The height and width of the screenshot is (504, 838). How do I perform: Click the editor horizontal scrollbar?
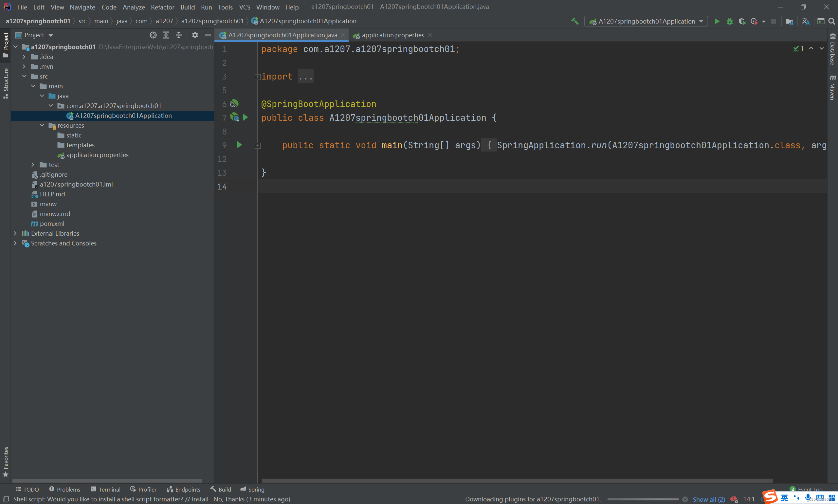(x=516, y=480)
